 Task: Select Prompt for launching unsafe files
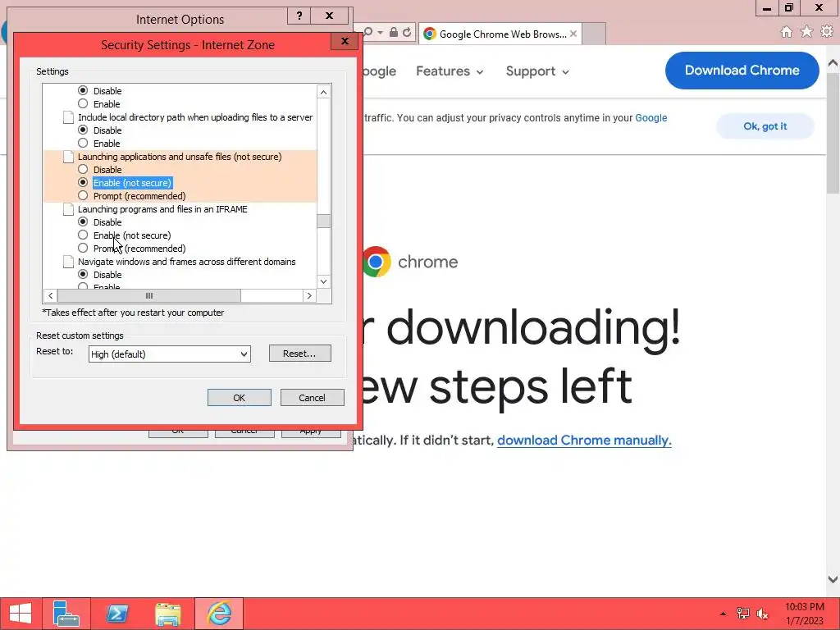(x=83, y=195)
